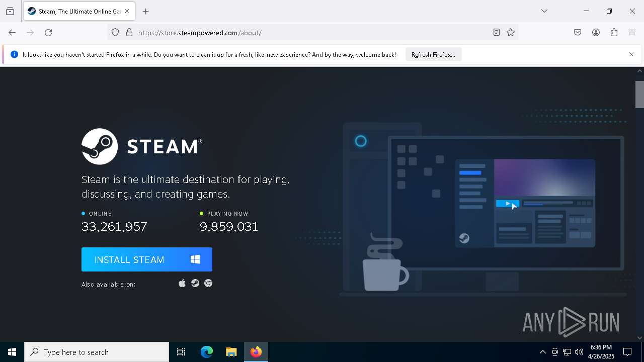644x362 pixels.
Task: Open the Chromebook download via the Chrome icon
Action: pos(208,284)
